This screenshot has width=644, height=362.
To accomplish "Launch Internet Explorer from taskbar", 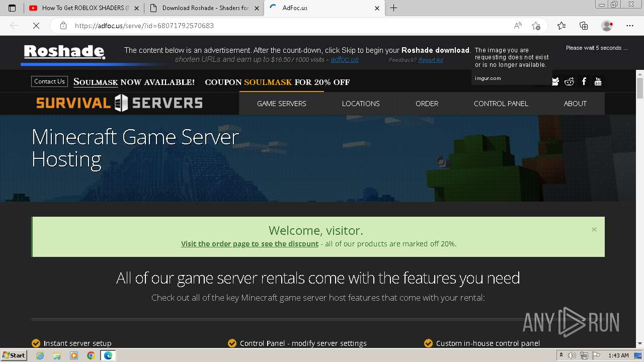I will pos(40,355).
